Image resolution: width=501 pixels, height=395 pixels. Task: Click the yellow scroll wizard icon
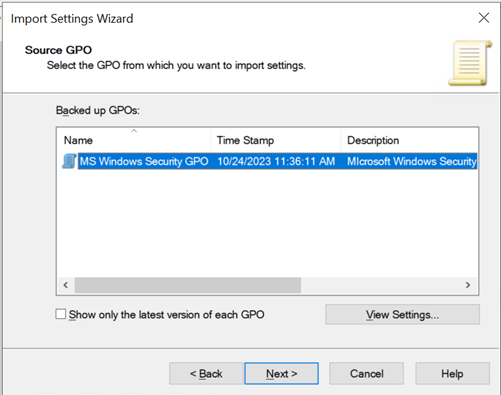click(x=470, y=63)
